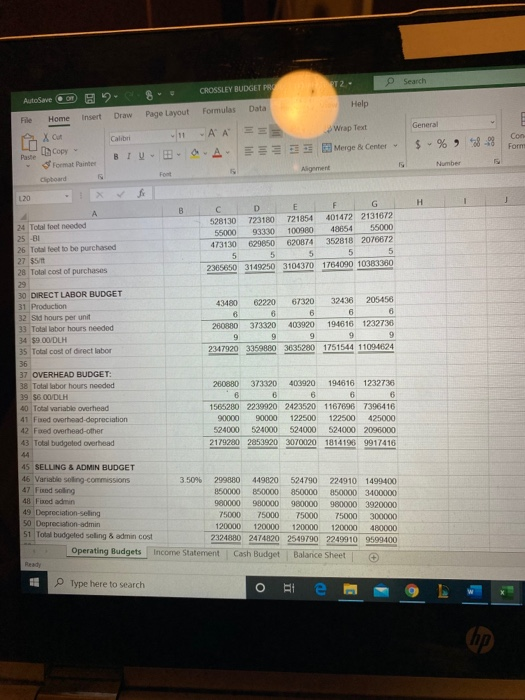Click the Comma Style icon

pos(456,143)
